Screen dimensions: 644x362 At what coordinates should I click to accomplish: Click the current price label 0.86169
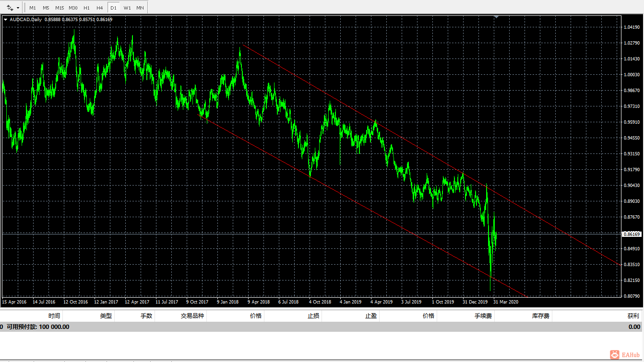pos(632,234)
